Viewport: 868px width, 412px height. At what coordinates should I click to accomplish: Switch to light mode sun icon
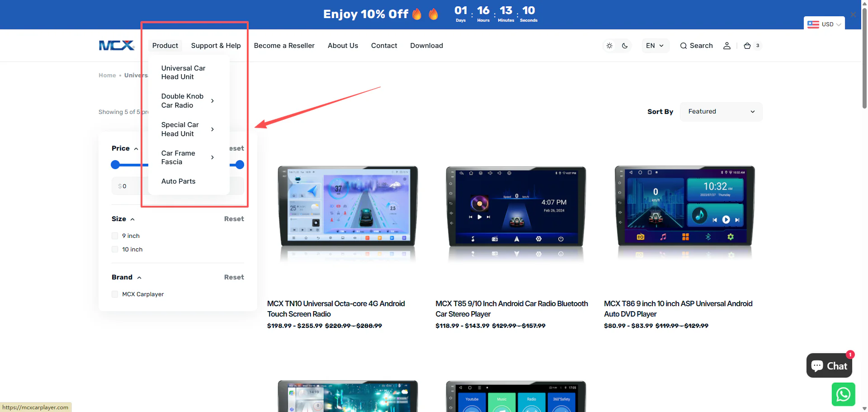pyautogui.click(x=609, y=46)
